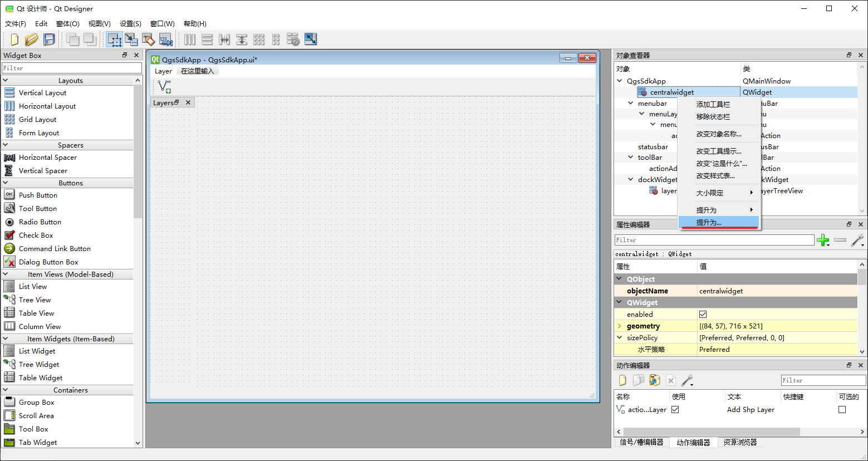The height and width of the screenshot is (461, 868).
Task: Click the Add Shp Layer toolbar icon in form
Action: (164, 86)
